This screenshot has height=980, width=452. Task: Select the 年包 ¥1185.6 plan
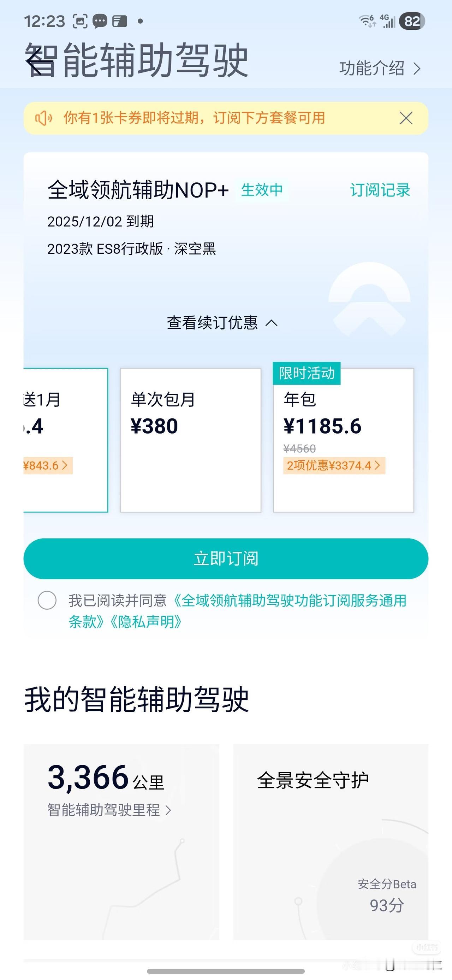[344, 440]
